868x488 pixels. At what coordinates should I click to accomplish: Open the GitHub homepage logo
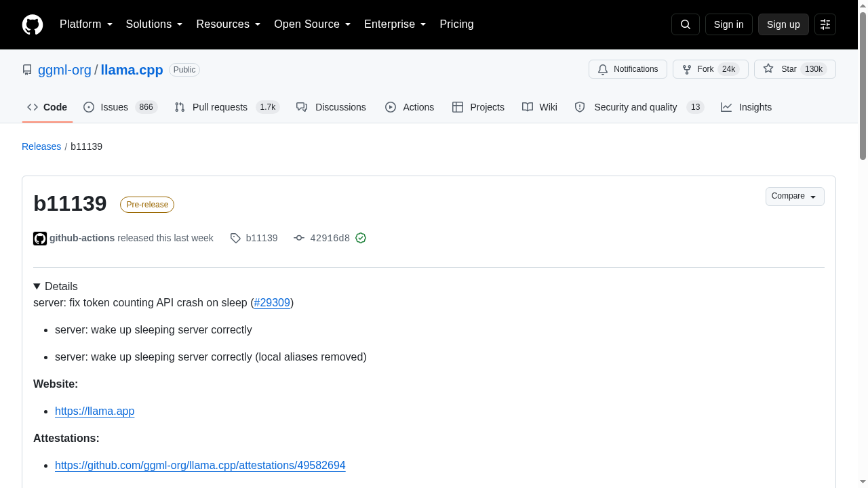[33, 24]
